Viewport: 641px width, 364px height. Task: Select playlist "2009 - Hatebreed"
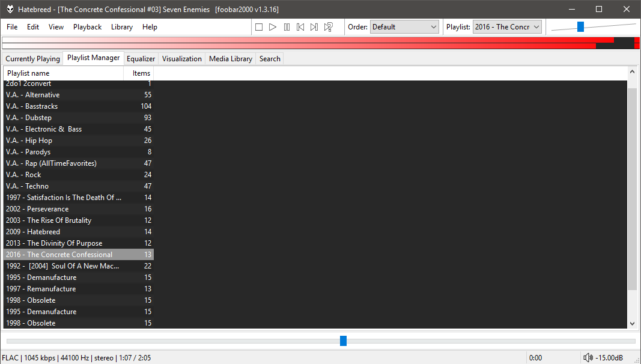[x=79, y=232]
